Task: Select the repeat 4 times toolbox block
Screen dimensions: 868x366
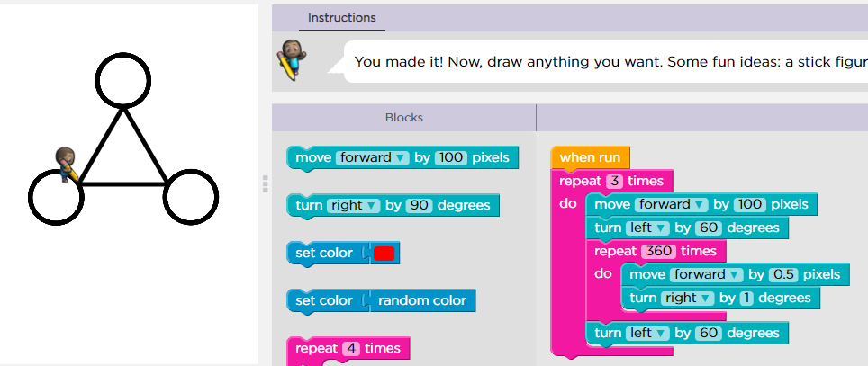Action: pos(348,348)
